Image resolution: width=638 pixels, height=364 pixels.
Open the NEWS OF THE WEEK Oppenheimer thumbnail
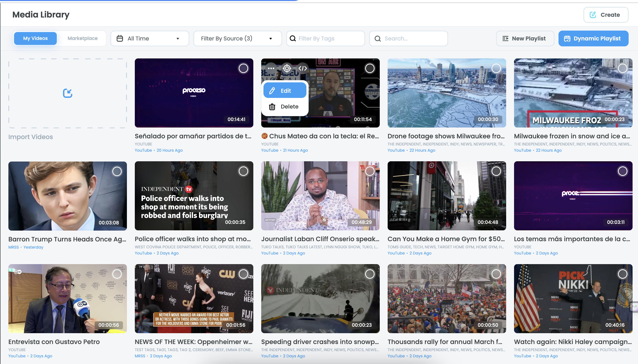(194, 299)
